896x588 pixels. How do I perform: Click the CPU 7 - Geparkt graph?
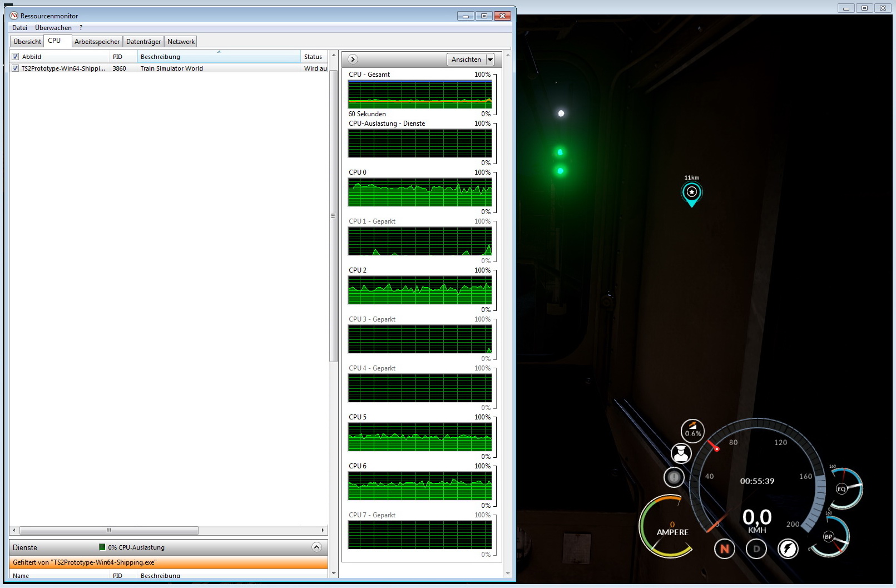tap(420, 535)
